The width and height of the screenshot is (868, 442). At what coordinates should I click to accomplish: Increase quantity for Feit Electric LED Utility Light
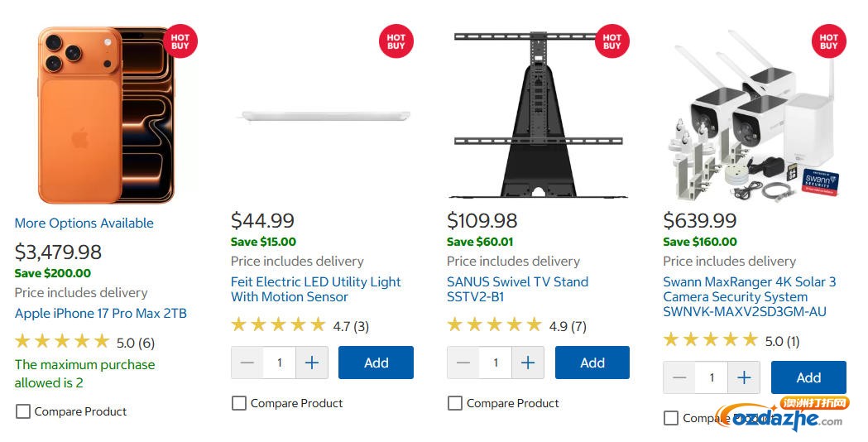pyautogui.click(x=312, y=363)
